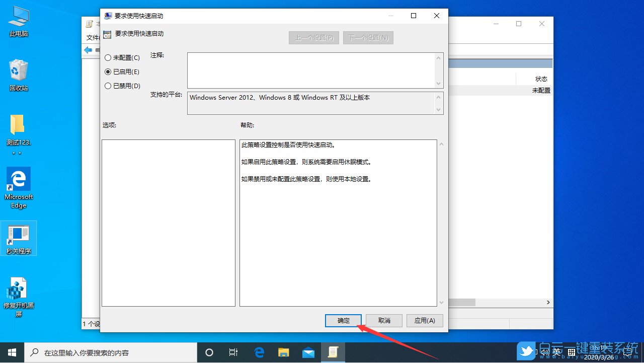This screenshot has width=644, height=363.
Task: Open File Explorer from the taskbar
Action: coord(283,352)
